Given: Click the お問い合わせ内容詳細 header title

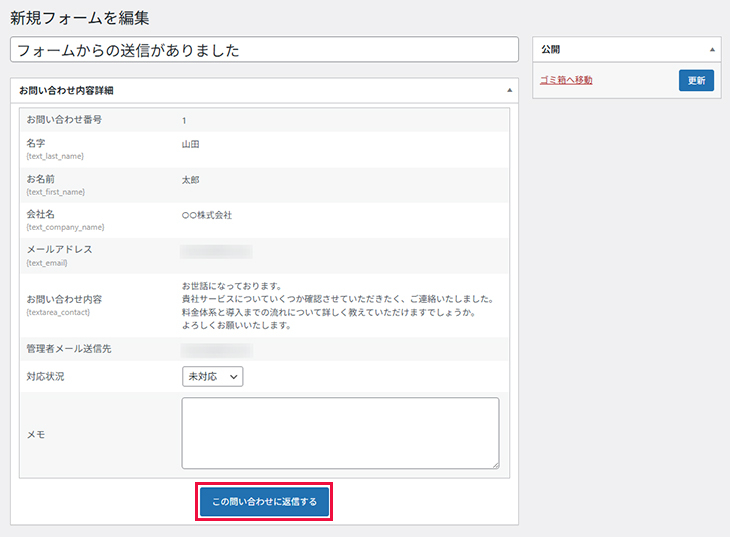Looking at the screenshot, I should 66,90.
